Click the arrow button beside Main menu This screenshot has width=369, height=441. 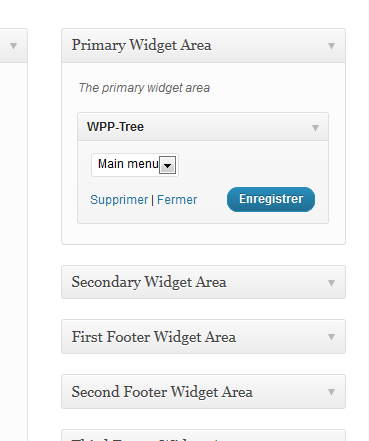(x=168, y=165)
